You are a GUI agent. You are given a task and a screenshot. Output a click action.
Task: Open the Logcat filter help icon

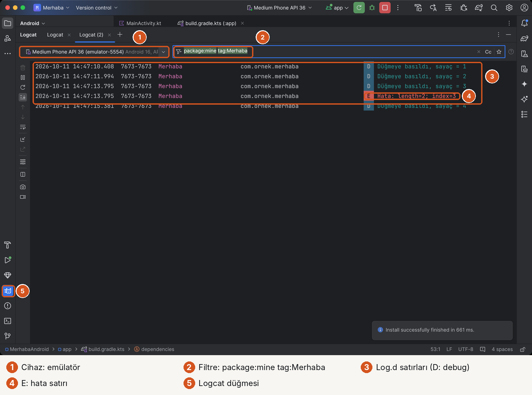point(511,52)
